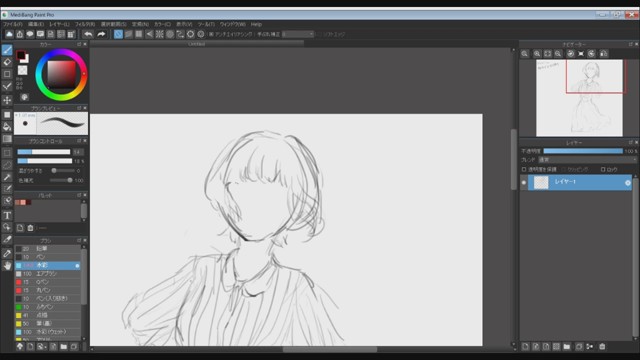Toggle the Clipping checkbox in the layer panel
The height and width of the screenshot is (360, 640).
pos(563,169)
